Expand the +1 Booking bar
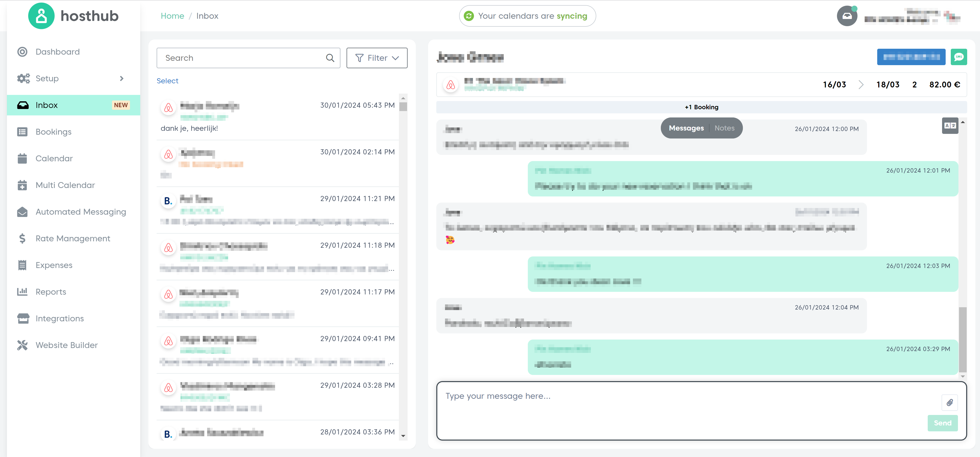 click(x=701, y=107)
